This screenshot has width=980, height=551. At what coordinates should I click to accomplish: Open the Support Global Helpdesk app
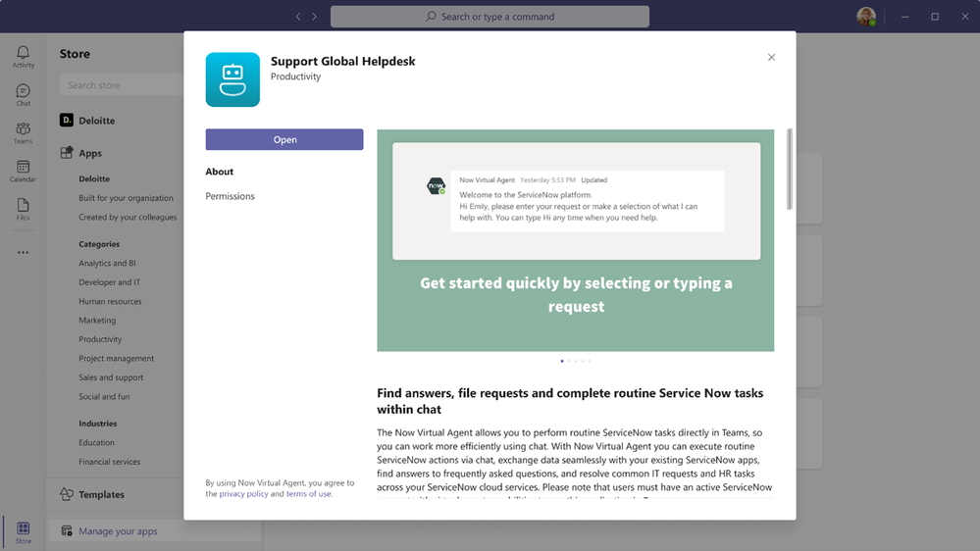284,139
